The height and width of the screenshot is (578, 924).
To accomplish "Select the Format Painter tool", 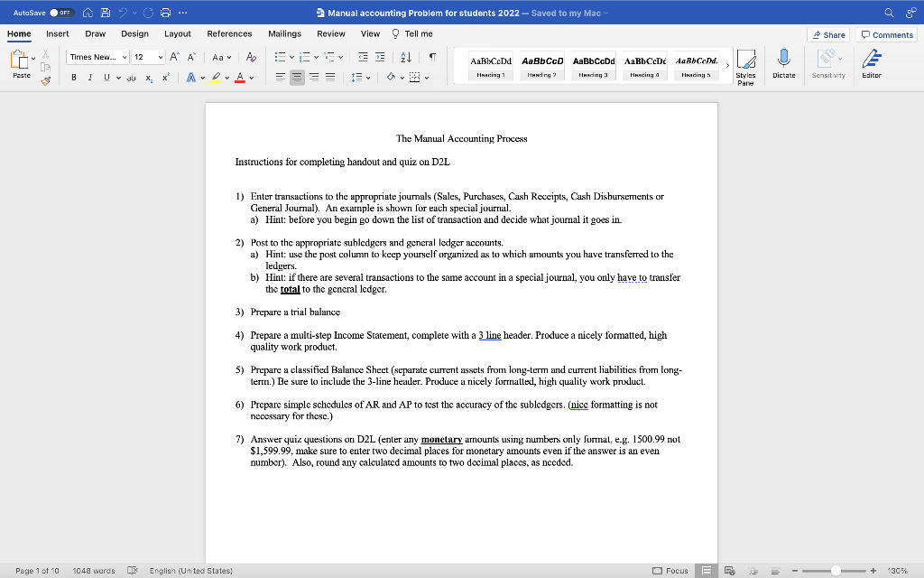I will point(44,79).
